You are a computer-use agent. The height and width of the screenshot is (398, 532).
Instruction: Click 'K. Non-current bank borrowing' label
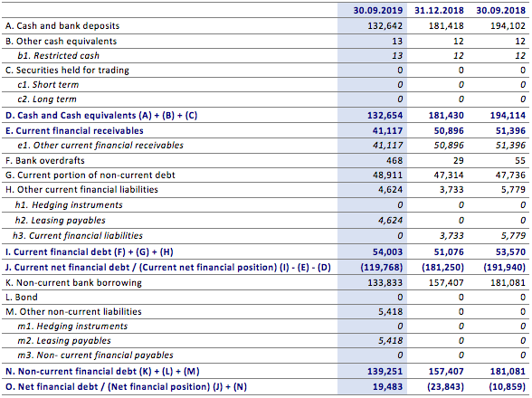click(73, 282)
